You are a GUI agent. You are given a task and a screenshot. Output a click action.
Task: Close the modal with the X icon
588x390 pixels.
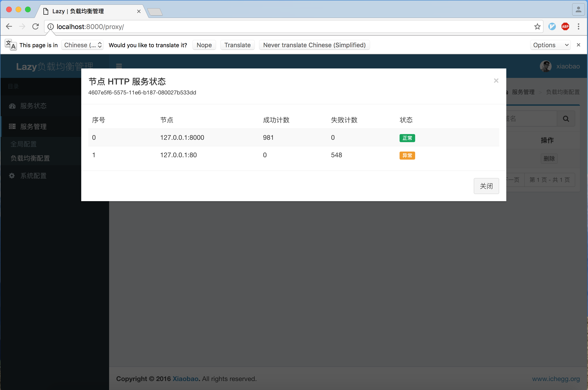496,81
